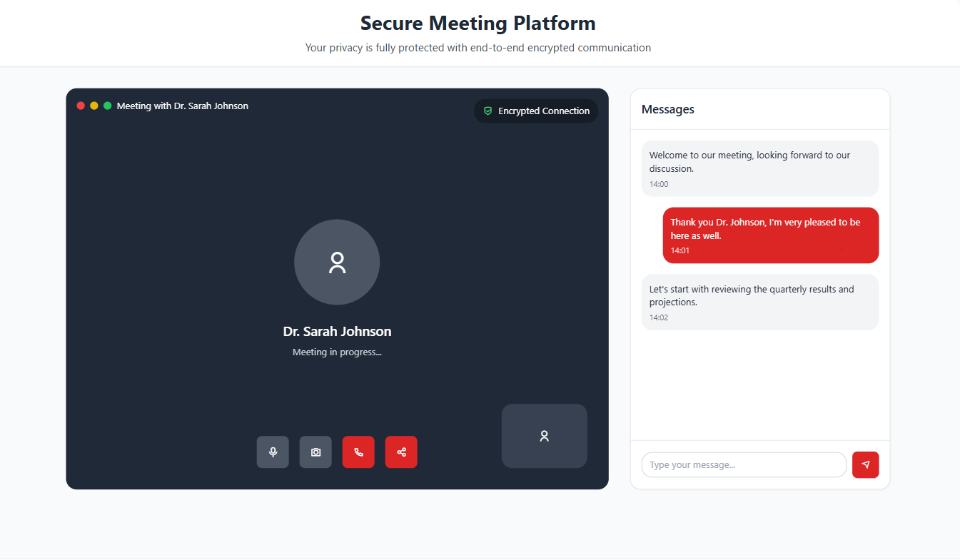Click the green shield icon in the encryption badge

[x=488, y=111]
